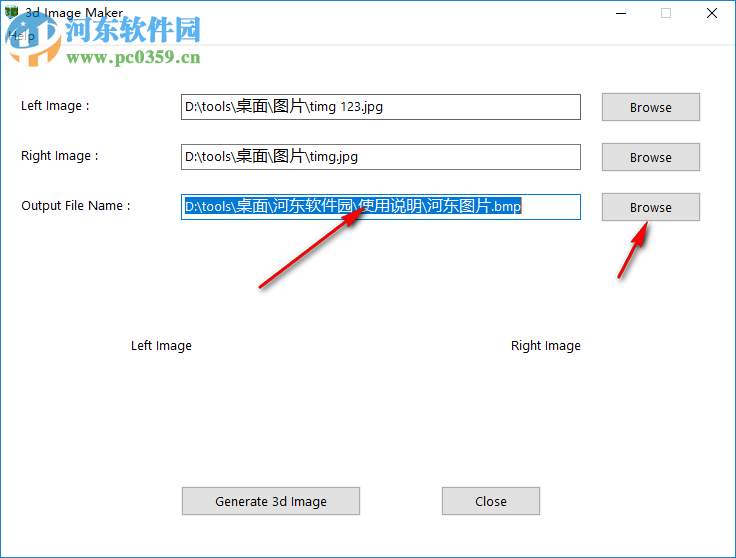Click the 'Right Image :' label
The height and width of the screenshot is (558, 736).
click(60, 155)
